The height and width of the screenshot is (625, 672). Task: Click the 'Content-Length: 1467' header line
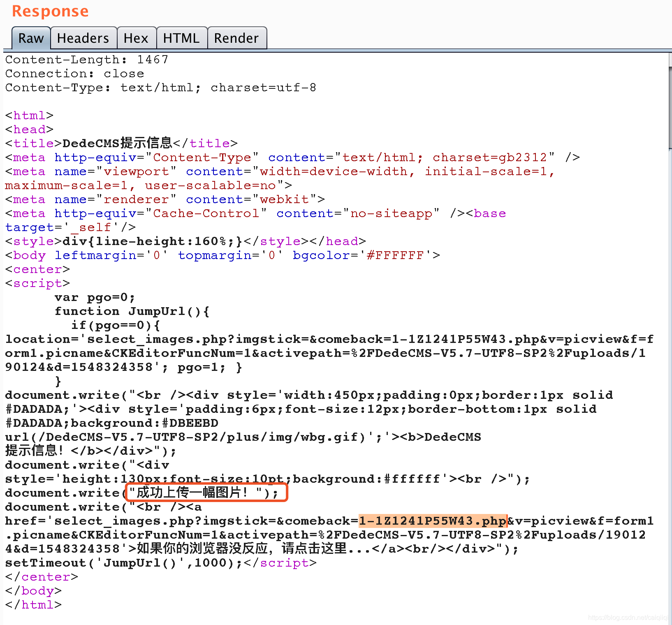point(86,60)
